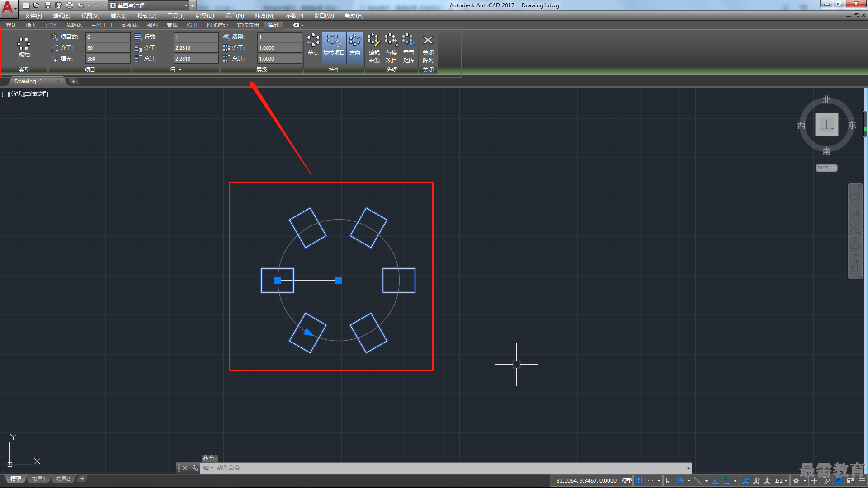Click the triangular grip on bottom-left rectangle

click(308, 332)
